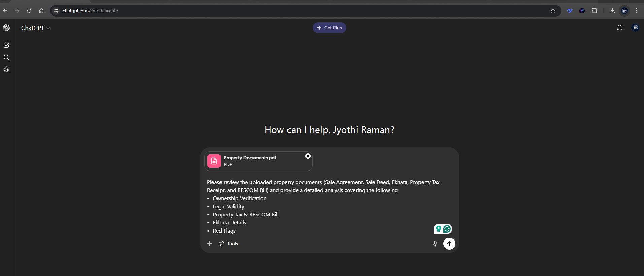Open the search chats icon in sidebar
This screenshot has width=644, height=276.
pyautogui.click(x=6, y=57)
